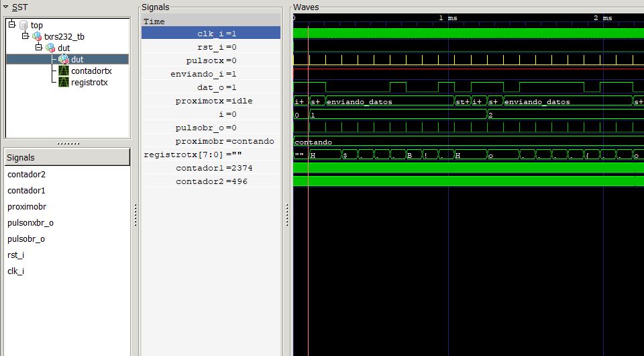This screenshot has width=644, height=356.
Task: Collapse the top tree node
Action: click(12, 25)
